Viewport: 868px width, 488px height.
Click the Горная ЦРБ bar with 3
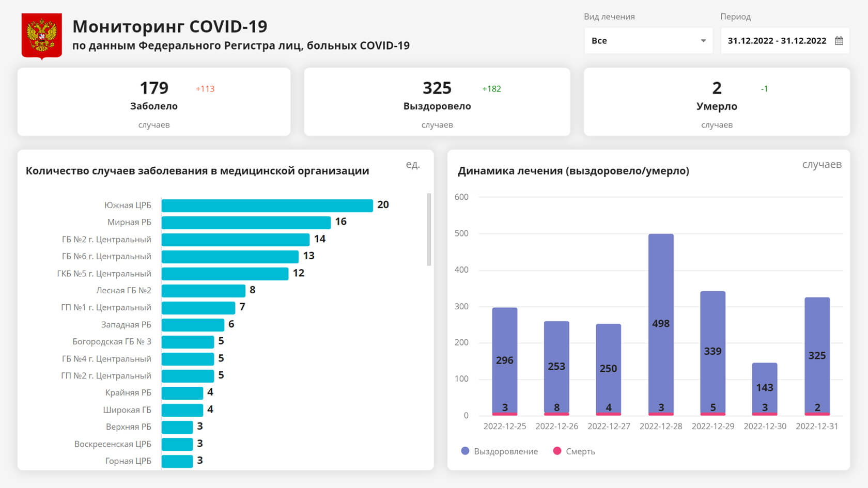177,461
